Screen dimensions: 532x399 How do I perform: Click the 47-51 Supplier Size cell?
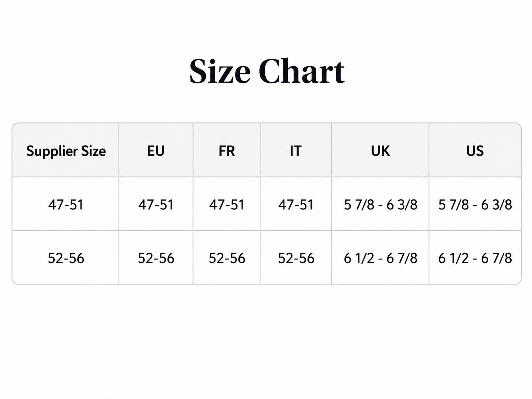66,204
